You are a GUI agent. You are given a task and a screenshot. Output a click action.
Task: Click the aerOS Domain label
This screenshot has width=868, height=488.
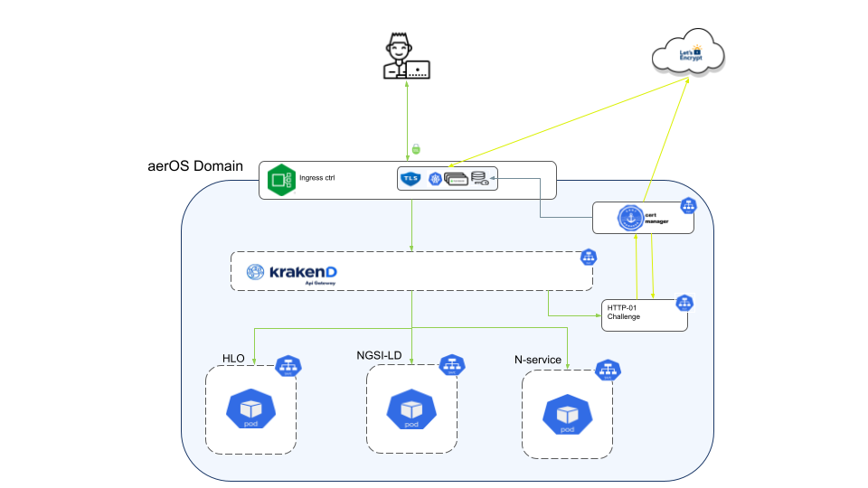coord(195,166)
